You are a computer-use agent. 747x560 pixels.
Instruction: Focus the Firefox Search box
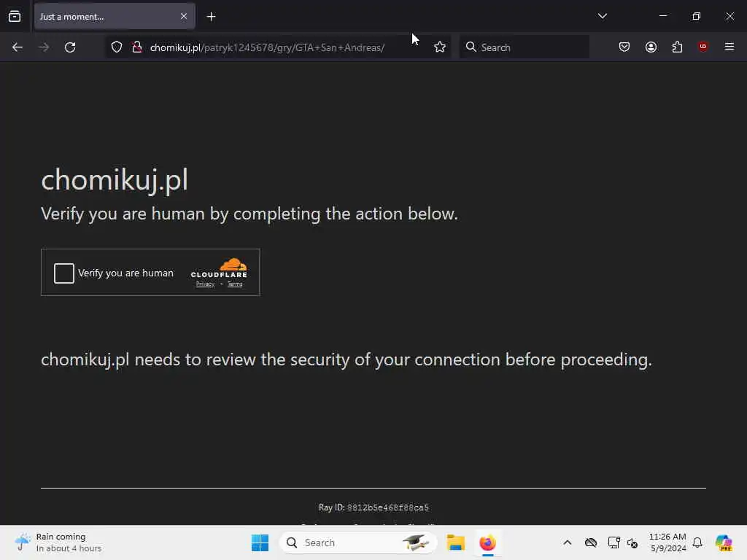coord(524,47)
